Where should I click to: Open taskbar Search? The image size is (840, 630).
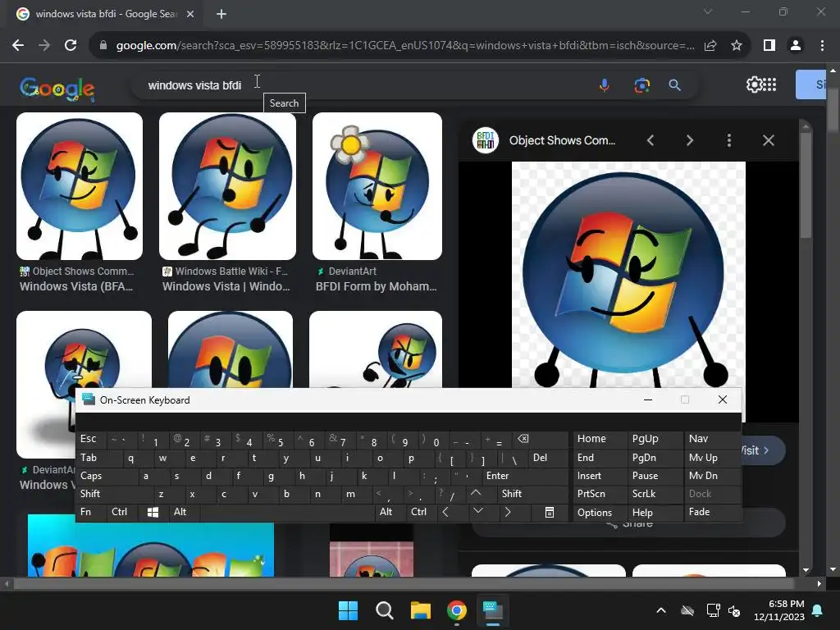(384, 610)
